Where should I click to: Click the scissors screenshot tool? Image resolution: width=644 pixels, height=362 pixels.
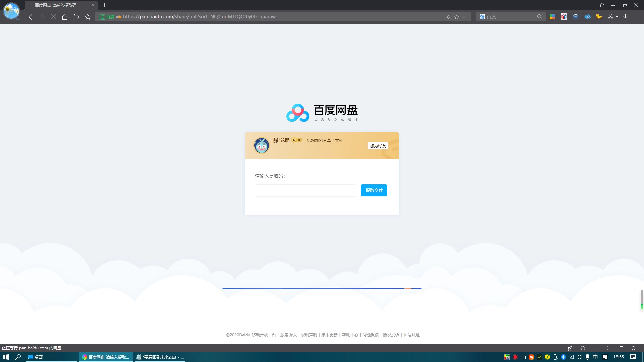click(610, 17)
